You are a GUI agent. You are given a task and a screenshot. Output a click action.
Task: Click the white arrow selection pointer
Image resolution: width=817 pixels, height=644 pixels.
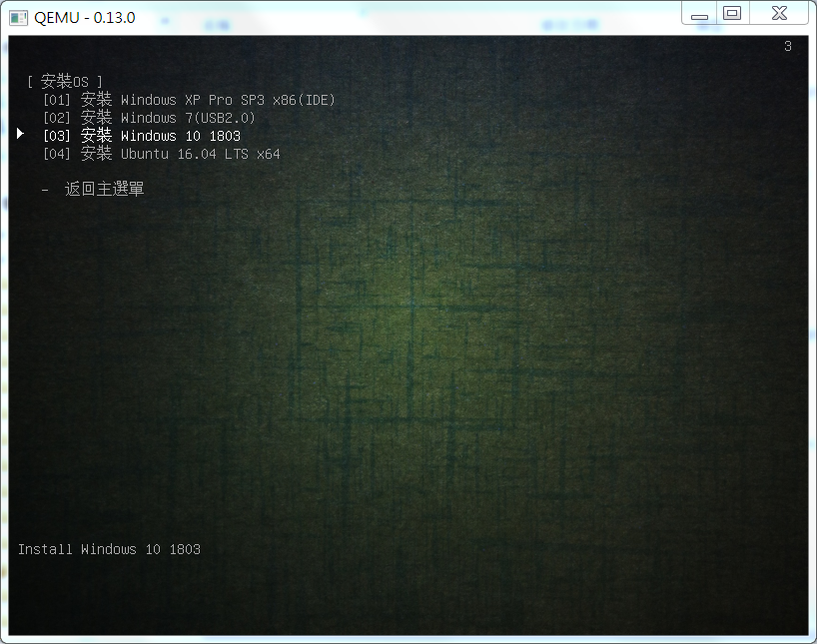[21, 134]
